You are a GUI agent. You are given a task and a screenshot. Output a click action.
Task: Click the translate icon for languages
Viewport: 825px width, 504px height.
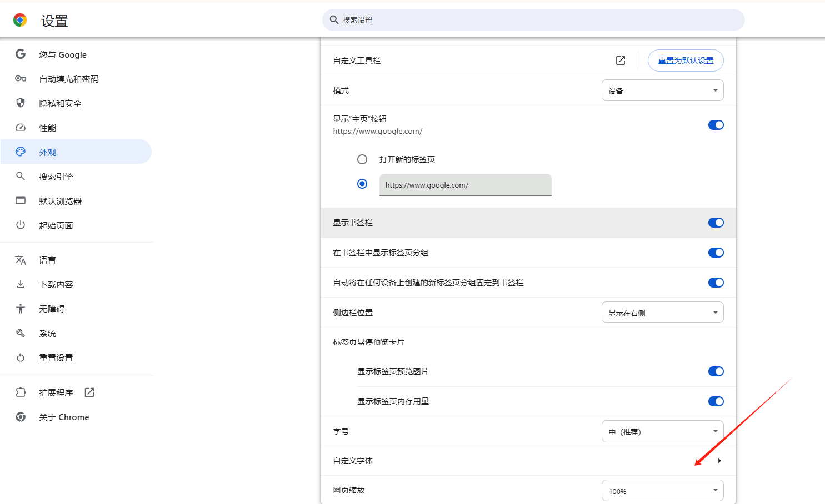click(21, 260)
